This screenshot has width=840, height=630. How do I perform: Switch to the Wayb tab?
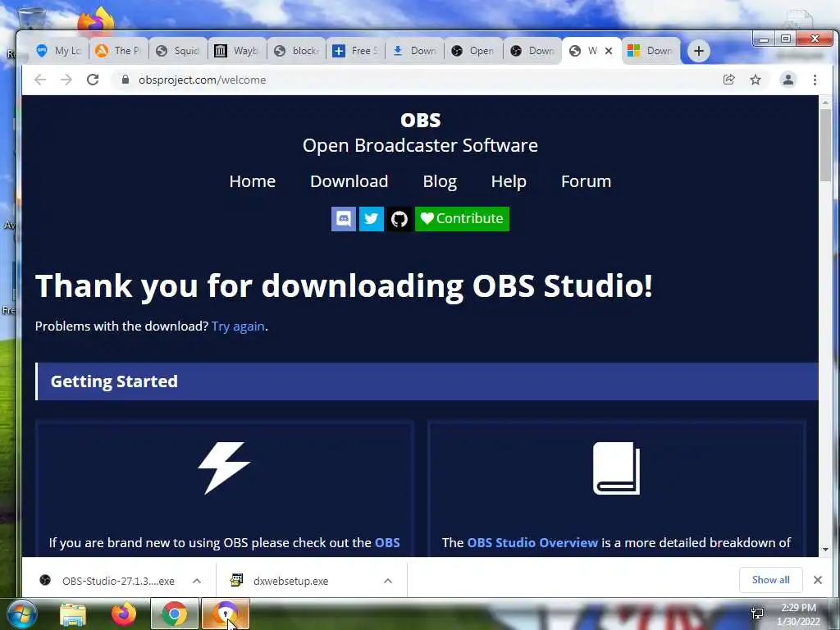(x=236, y=51)
